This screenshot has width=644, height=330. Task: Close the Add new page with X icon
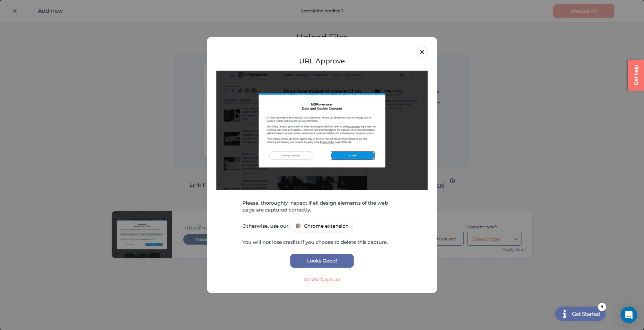pyautogui.click(x=15, y=11)
